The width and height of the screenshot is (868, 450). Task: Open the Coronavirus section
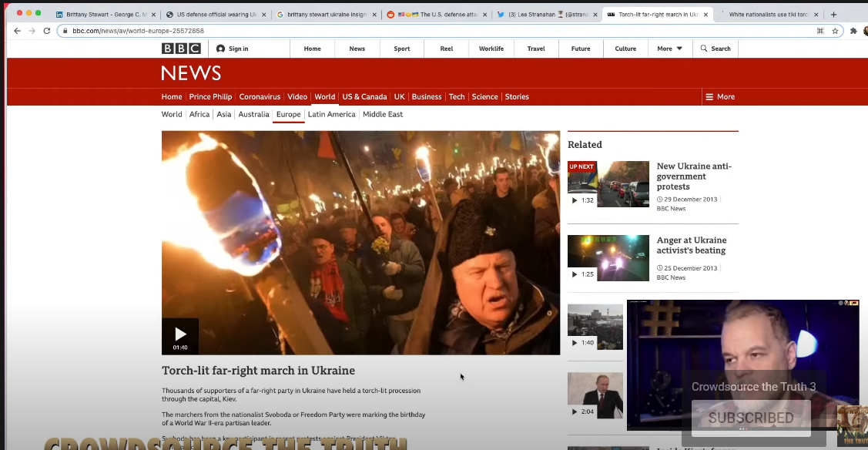point(260,97)
